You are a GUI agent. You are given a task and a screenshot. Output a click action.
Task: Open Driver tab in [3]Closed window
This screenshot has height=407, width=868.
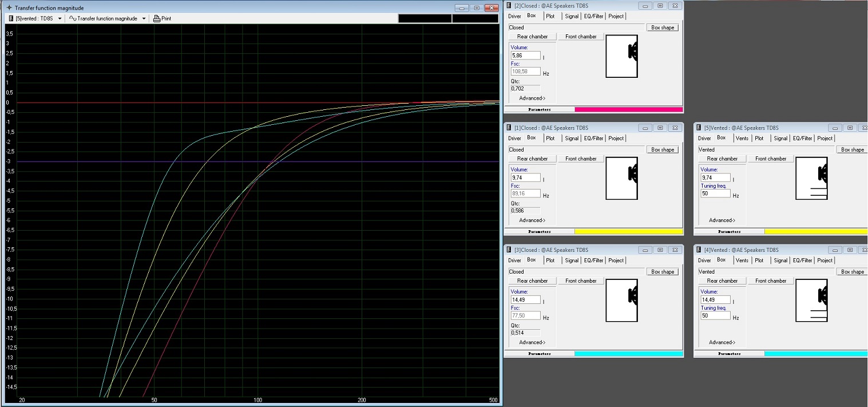point(514,260)
